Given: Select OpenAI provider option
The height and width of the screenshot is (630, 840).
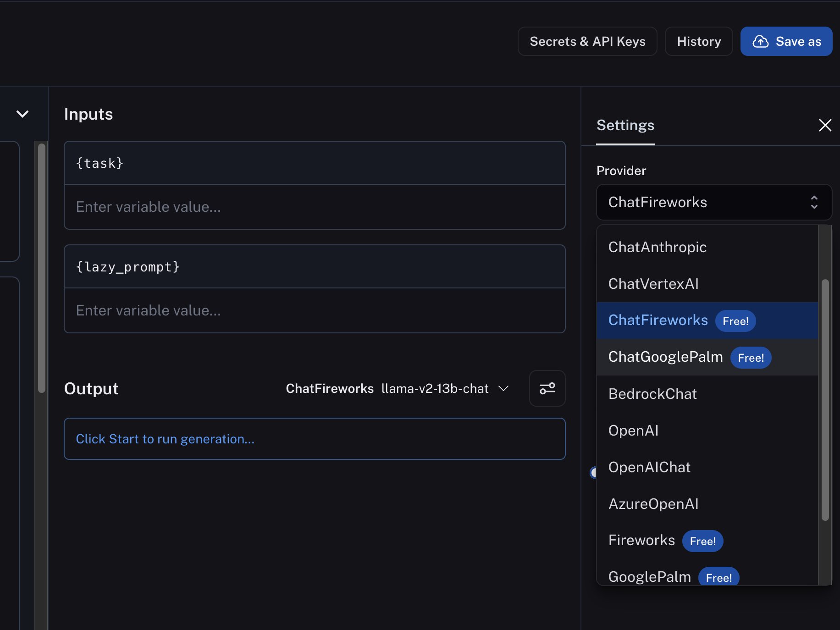Looking at the screenshot, I should 707,431.
